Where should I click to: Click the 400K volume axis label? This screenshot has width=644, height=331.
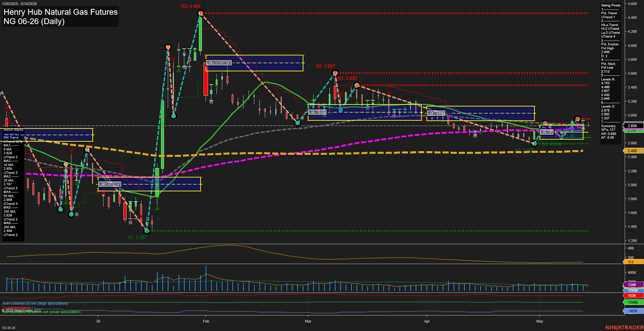[632, 273]
